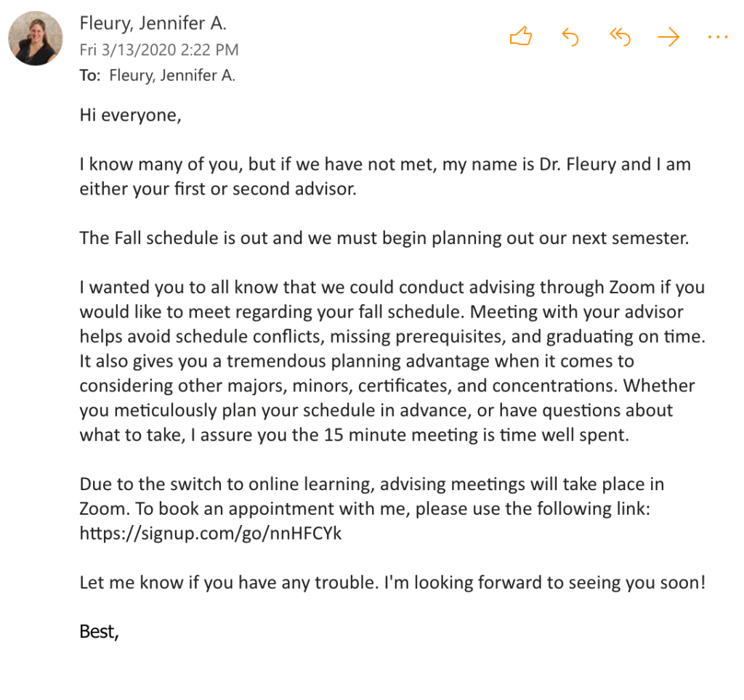The width and height of the screenshot is (744, 700).
Task: Click the "Best," sign-off text
Action: point(99,631)
